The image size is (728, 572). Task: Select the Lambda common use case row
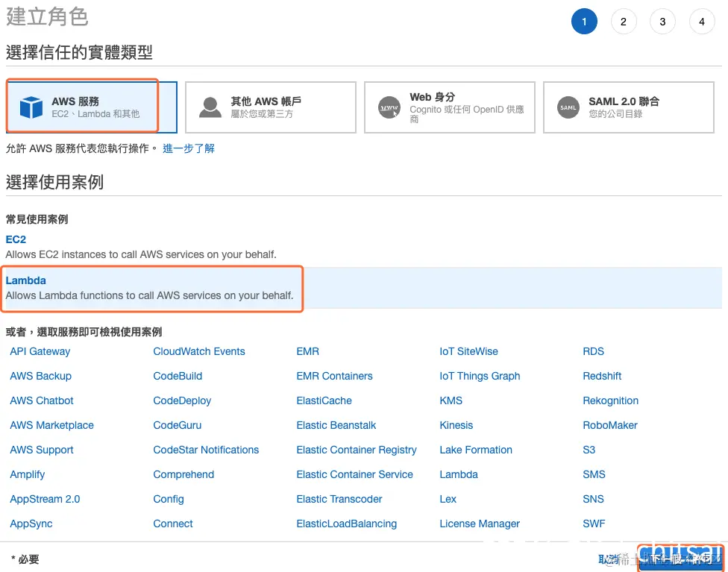(x=363, y=288)
